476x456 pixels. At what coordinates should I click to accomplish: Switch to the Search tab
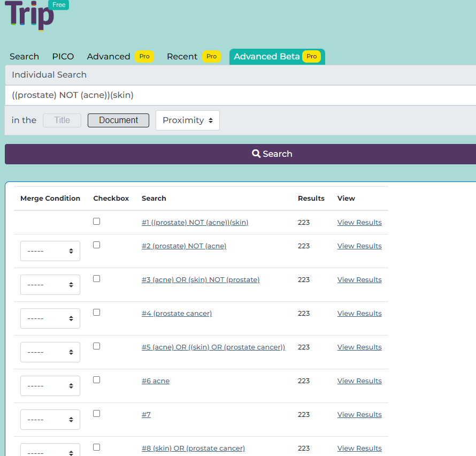[x=24, y=56]
